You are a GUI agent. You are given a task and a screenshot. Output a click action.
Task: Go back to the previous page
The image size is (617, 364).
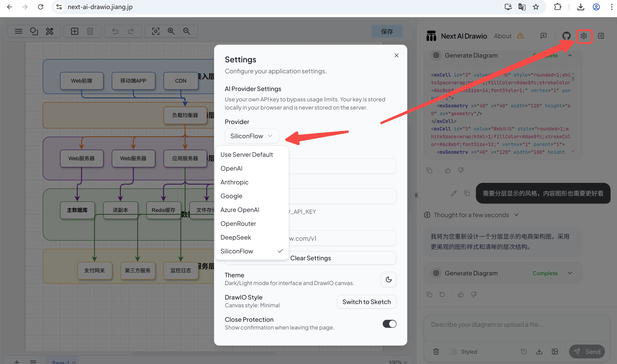coord(9,7)
